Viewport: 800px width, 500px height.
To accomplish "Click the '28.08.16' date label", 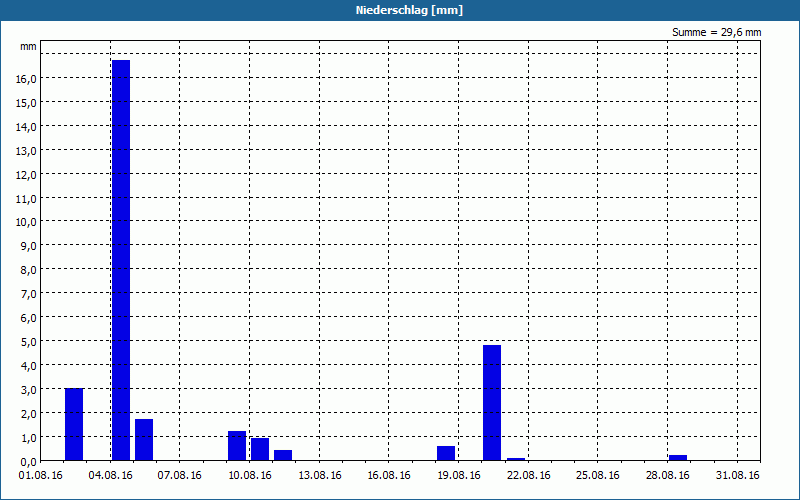I will point(668,476).
